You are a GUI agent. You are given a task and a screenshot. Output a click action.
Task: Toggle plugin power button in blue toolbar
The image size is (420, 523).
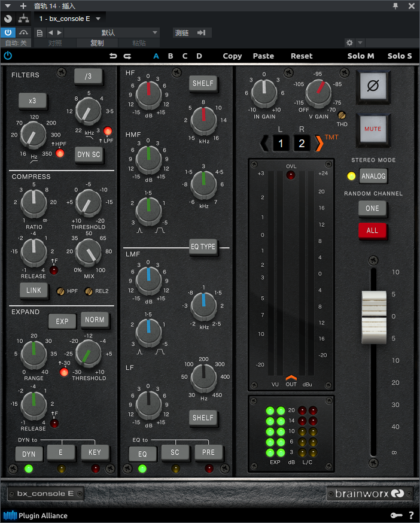tap(8, 56)
